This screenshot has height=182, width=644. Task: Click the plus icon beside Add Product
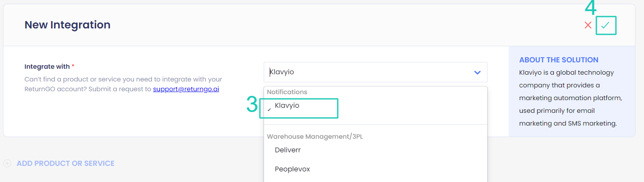click(x=7, y=163)
